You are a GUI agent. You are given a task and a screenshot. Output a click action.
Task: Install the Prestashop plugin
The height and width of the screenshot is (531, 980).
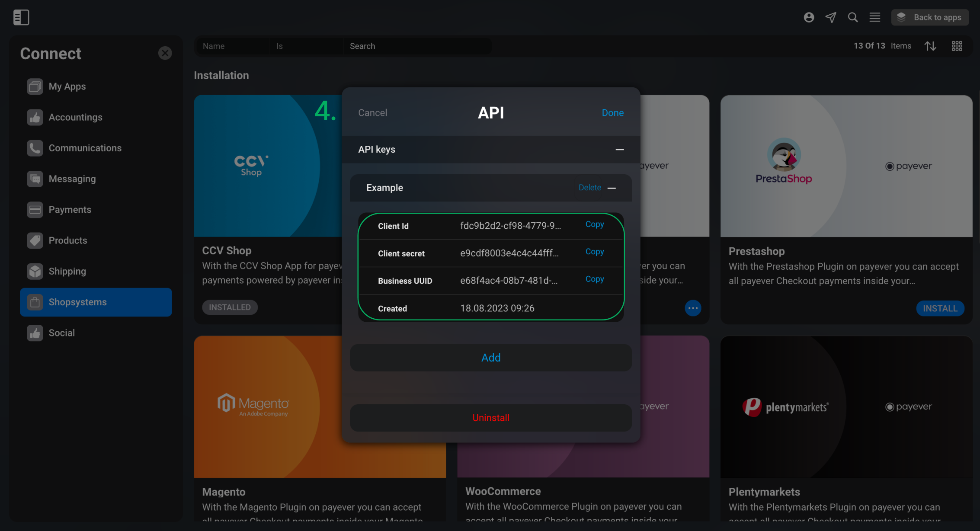(940, 308)
